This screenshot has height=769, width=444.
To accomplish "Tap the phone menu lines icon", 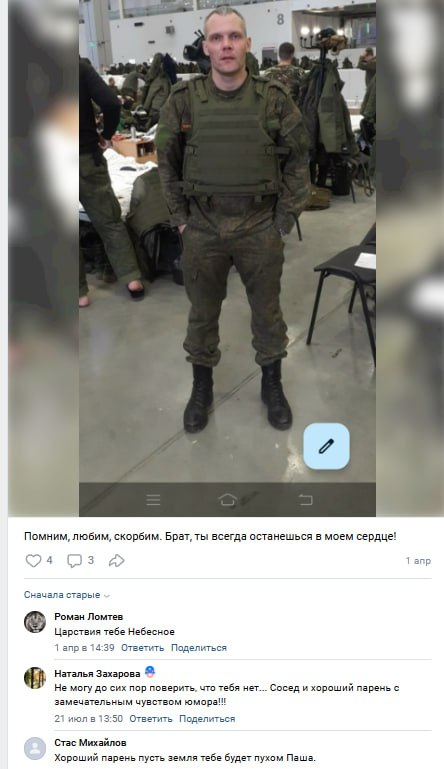I will 154,500.
